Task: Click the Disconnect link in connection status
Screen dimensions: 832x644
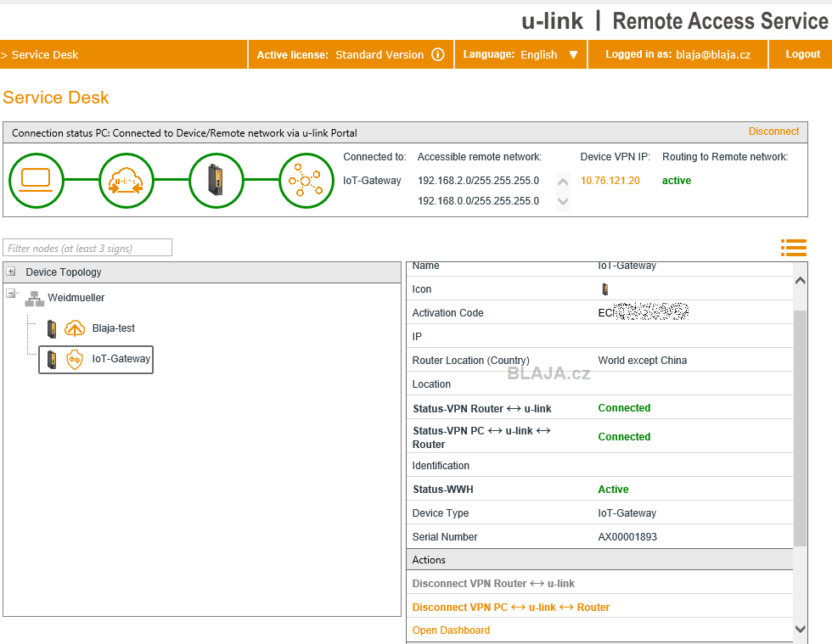Action: pyautogui.click(x=773, y=132)
